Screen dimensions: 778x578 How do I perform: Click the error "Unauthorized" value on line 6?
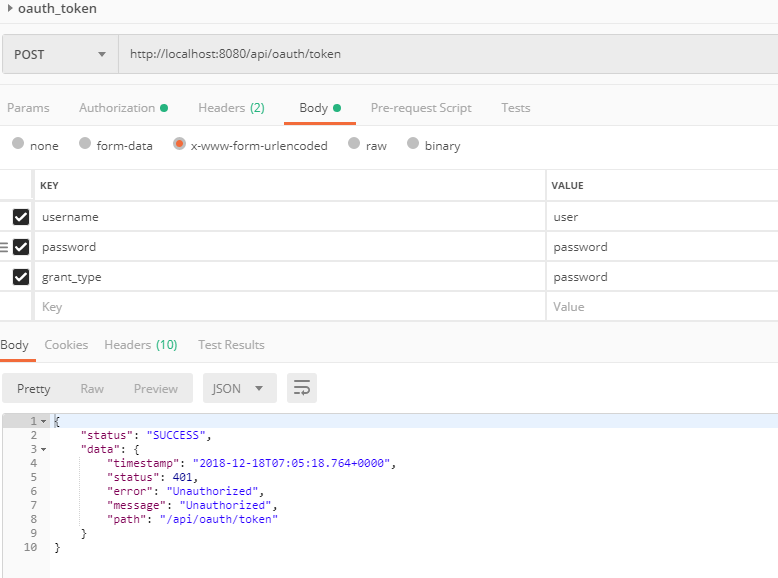click(x=212, y=491)
